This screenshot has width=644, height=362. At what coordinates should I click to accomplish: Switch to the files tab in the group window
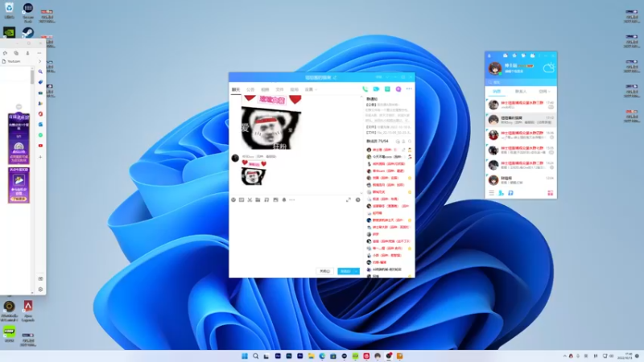tap(279, 89)
